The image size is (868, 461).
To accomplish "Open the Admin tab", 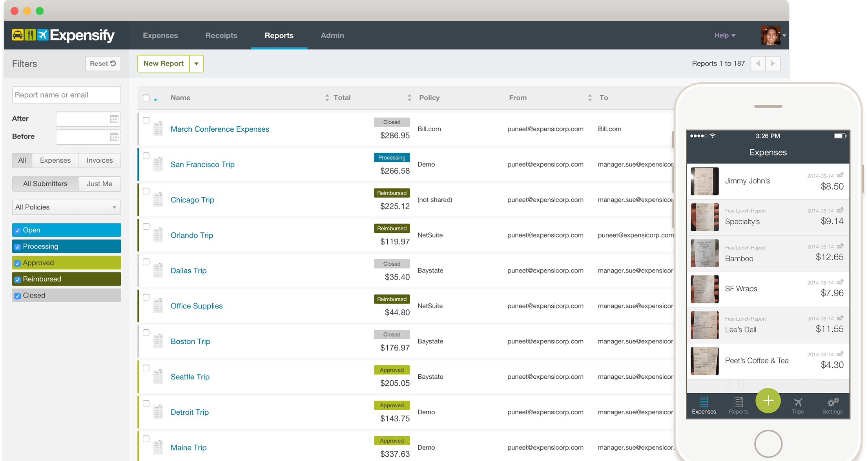I will tap(332, 35).
